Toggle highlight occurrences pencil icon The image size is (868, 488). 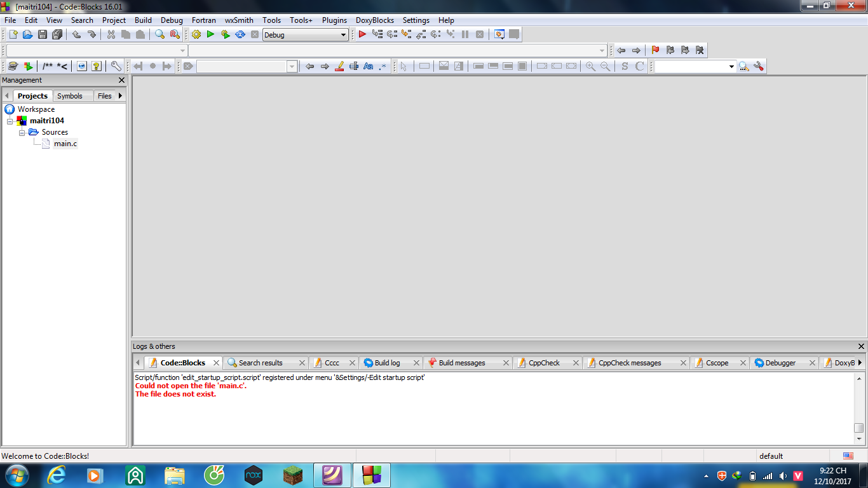(339, 66)
